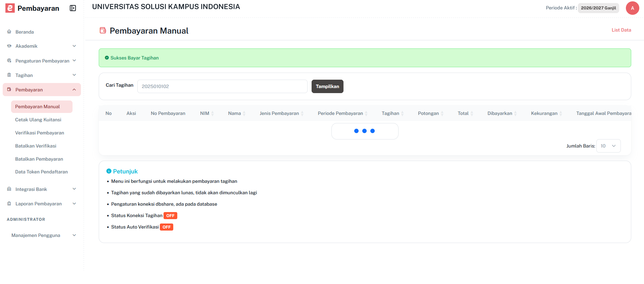This screenshot has width=644, height=284.
Task: Click the Akademik graduation cap icon
Action: [x=9, y=46]
